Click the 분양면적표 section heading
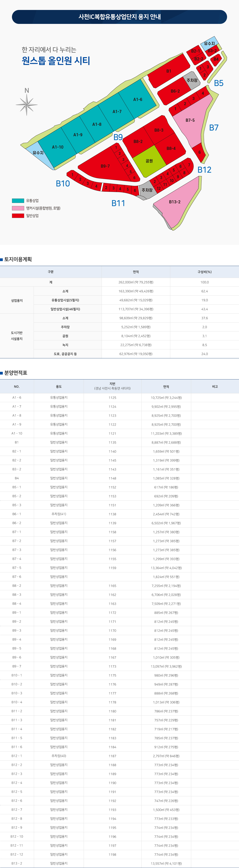The image size is (239, 868). tap(16, 373)
